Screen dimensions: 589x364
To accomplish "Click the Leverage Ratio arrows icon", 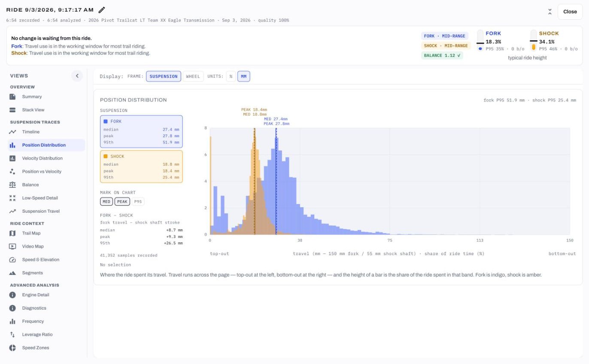I will pyautogui.click(x=12, y=335).
